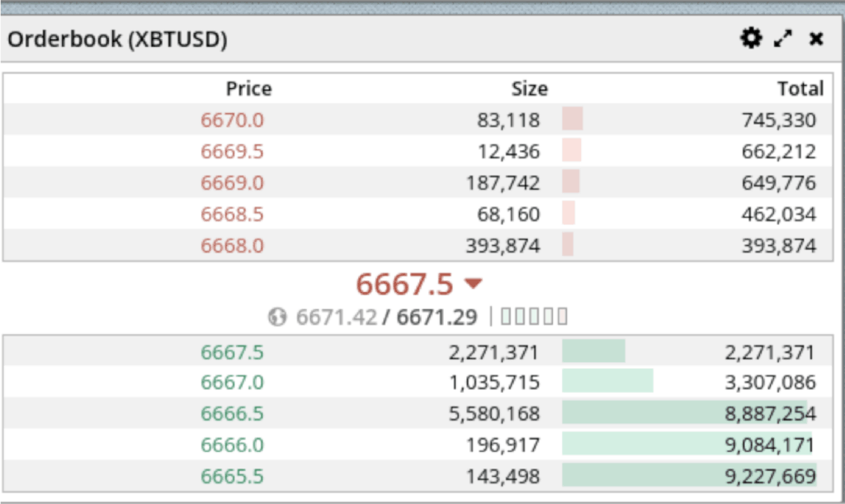This screenshot has width=845, height=504.
Task: Click the mark price 6671.29
Action: click(x=437, y=317)
